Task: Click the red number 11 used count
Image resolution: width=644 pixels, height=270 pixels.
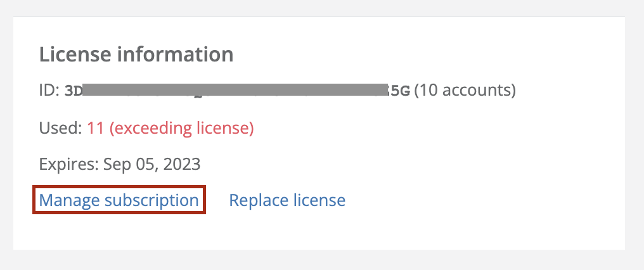Action: (x=96, y=128)
